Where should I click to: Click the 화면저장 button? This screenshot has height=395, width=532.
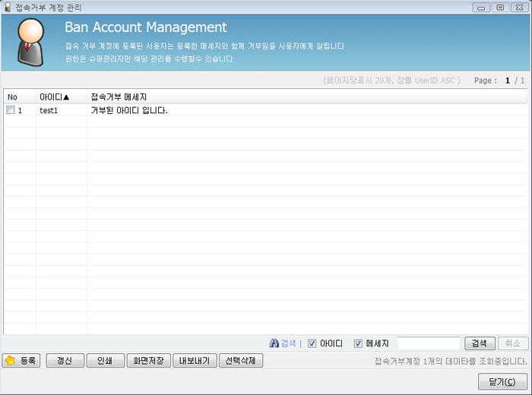click(x=148, y=360)
